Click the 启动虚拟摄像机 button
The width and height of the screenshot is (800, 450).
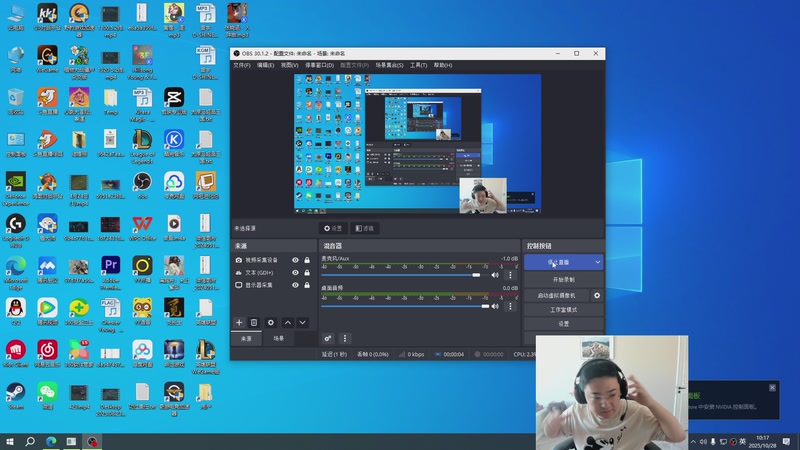click(x=557, y=295)
